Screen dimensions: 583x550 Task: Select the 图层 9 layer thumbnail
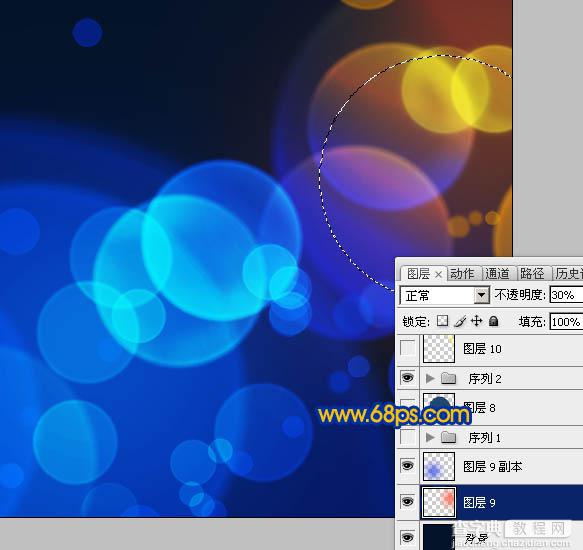439,502
